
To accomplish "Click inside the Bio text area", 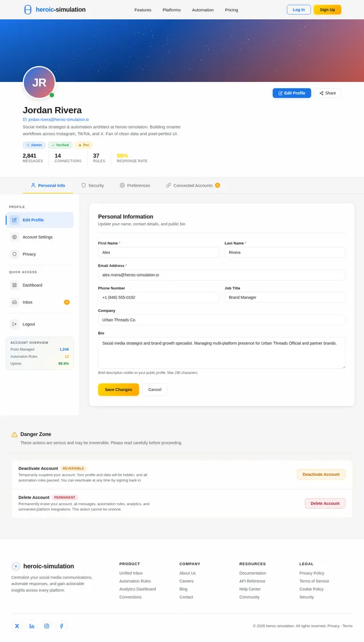I will (222, 353).
